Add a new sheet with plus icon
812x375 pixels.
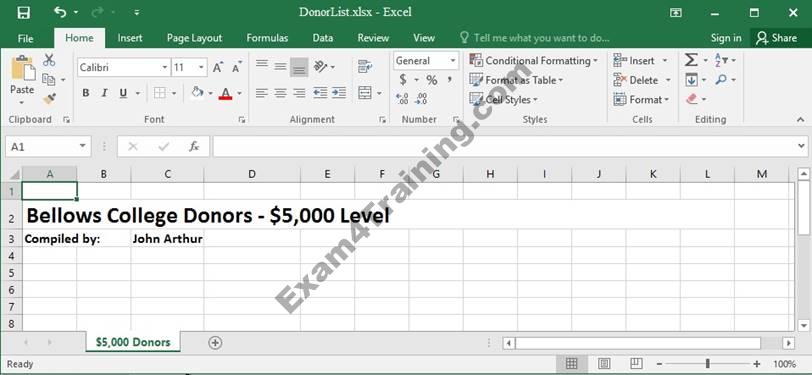click(x=215, y=342)
